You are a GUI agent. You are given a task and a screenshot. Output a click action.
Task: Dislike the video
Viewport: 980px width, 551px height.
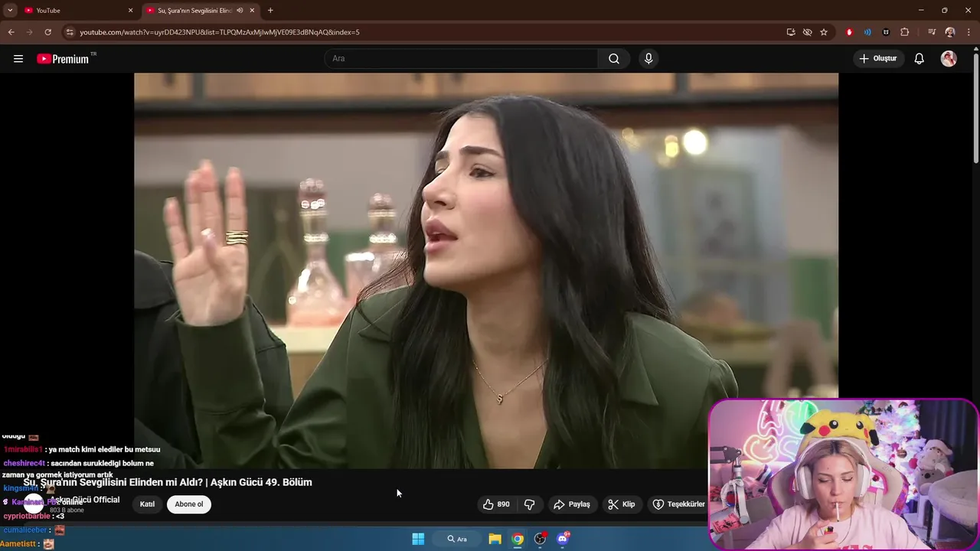coord(529,504)
